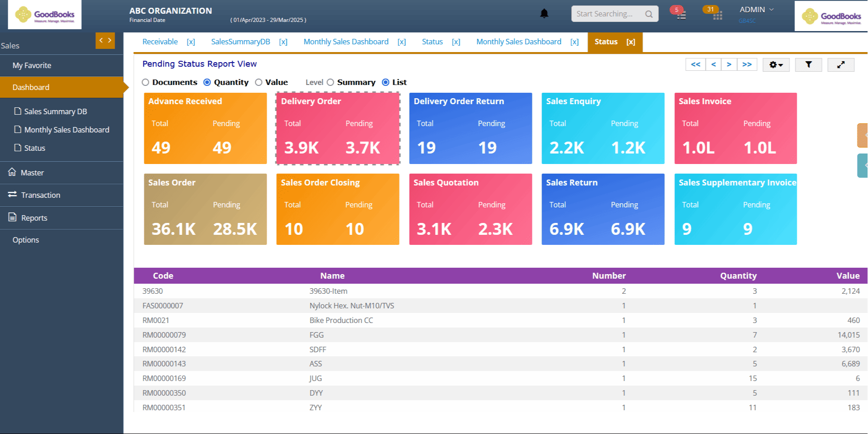Viewport: 868px width, 434px height.
Task: Jump to the last page of the report
Action: pyautogui.click(x=747, y=65)
